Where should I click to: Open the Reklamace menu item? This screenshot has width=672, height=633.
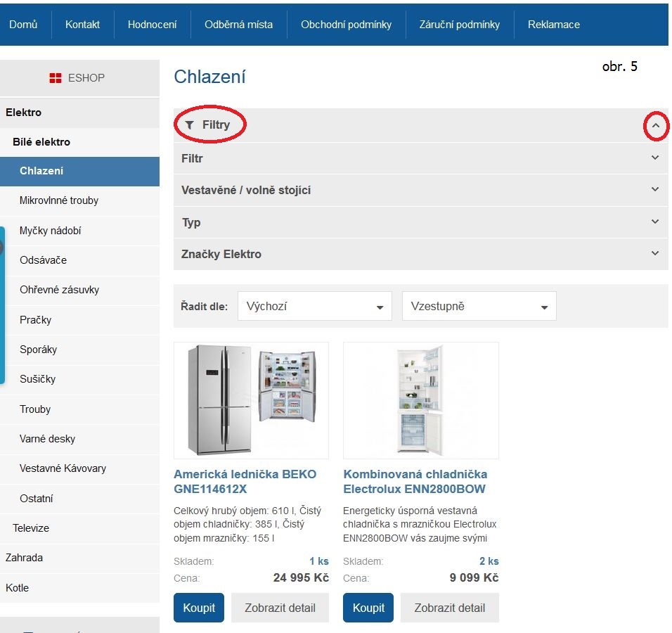coord(554,25)
